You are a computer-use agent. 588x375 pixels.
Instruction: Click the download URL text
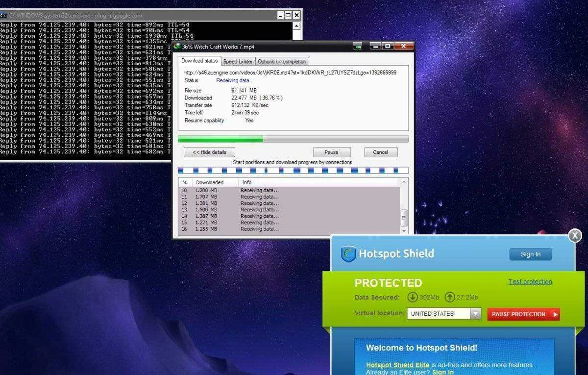click(x=291, y=72)
